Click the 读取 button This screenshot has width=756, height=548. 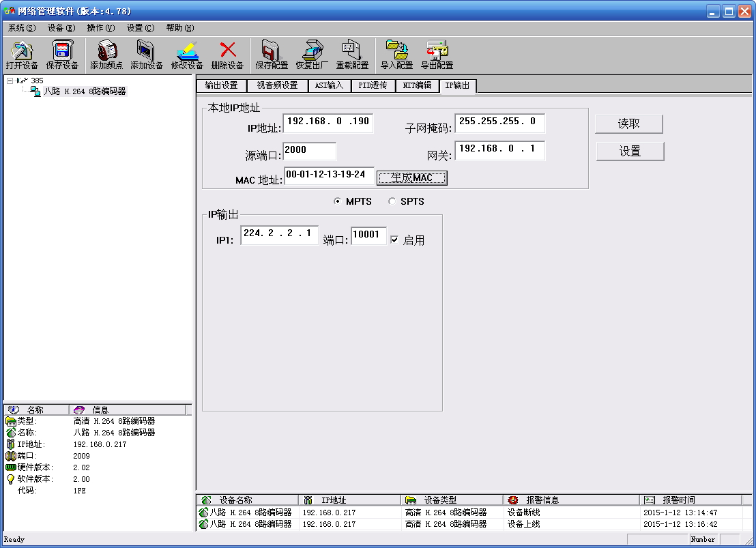click(629, 124)
